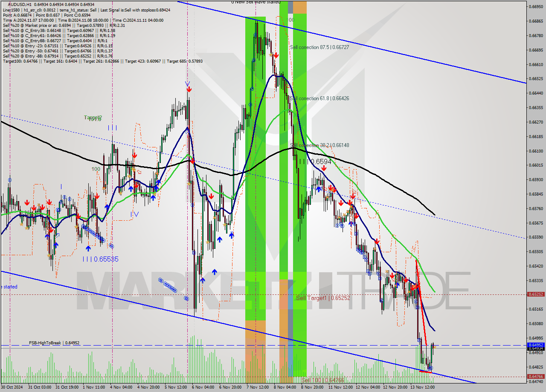The width and height of the screenshot is (546, 392).
Task: Click the 0.66865 price axis value
Action: coord(535,21)
